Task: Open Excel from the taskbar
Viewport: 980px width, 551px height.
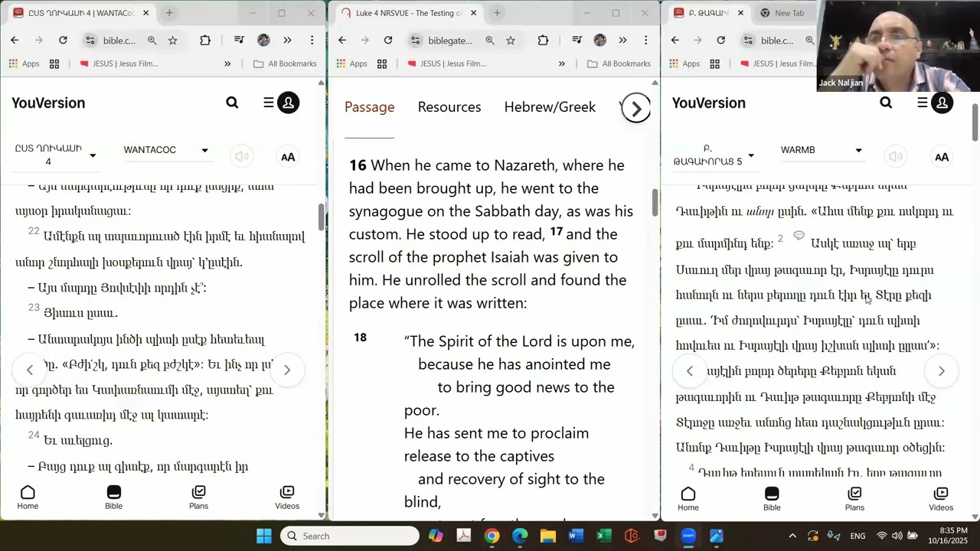Action: tap(604, 536)
